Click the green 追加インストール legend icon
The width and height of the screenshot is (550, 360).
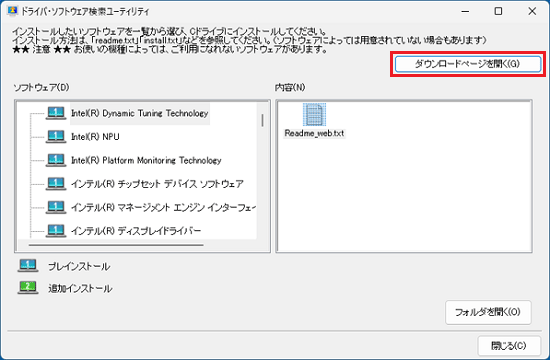point(28,288)
